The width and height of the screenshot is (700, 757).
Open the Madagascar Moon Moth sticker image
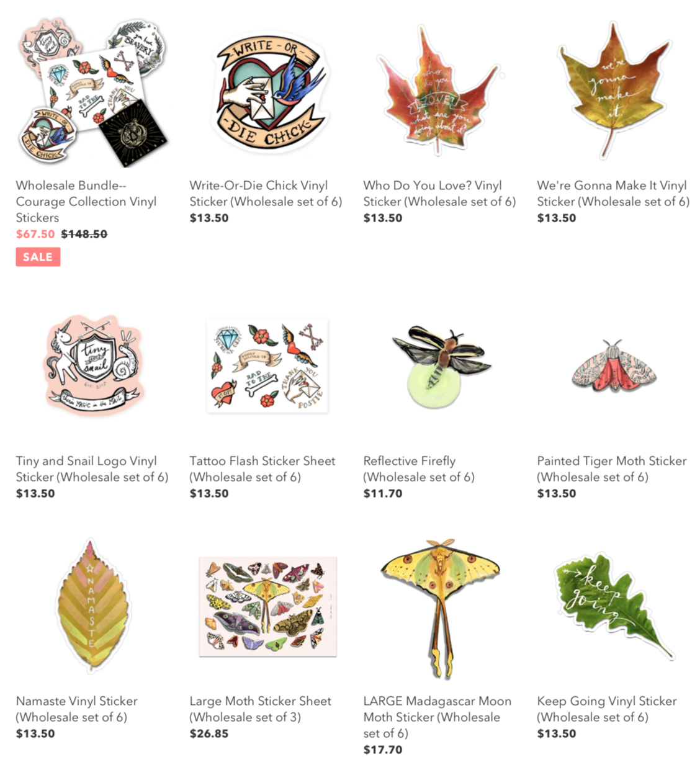click(441, 608)
